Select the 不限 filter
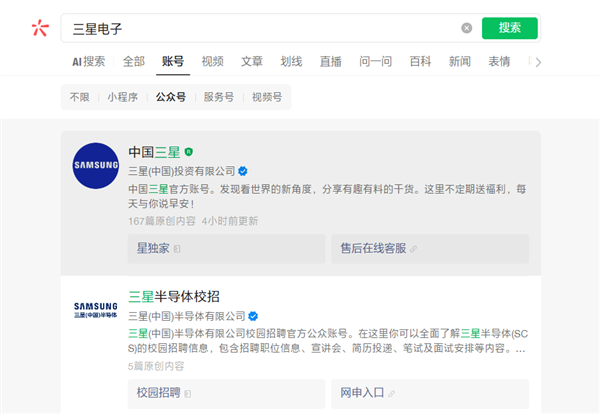This screenshot has height=414, width=600. (x=80, y=97)
